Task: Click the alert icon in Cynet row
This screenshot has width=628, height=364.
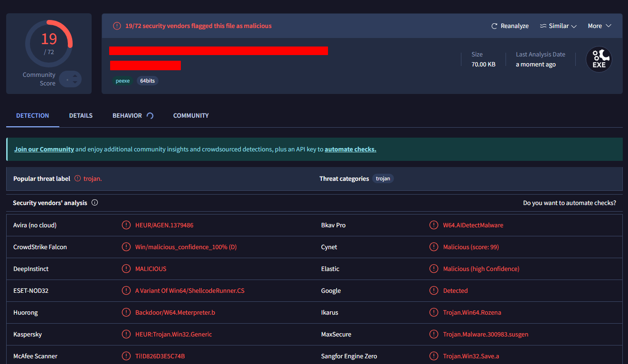Action: [x=434, y=247]
